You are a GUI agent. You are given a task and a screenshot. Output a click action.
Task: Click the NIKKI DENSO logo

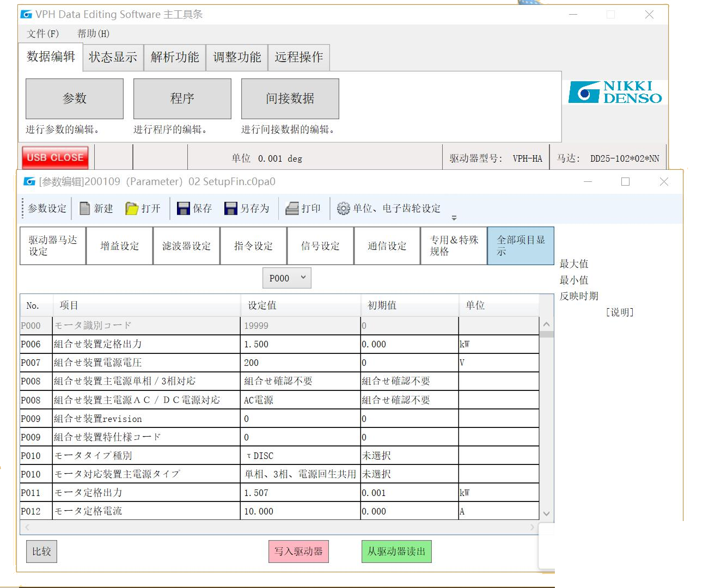tap(615, 93)
